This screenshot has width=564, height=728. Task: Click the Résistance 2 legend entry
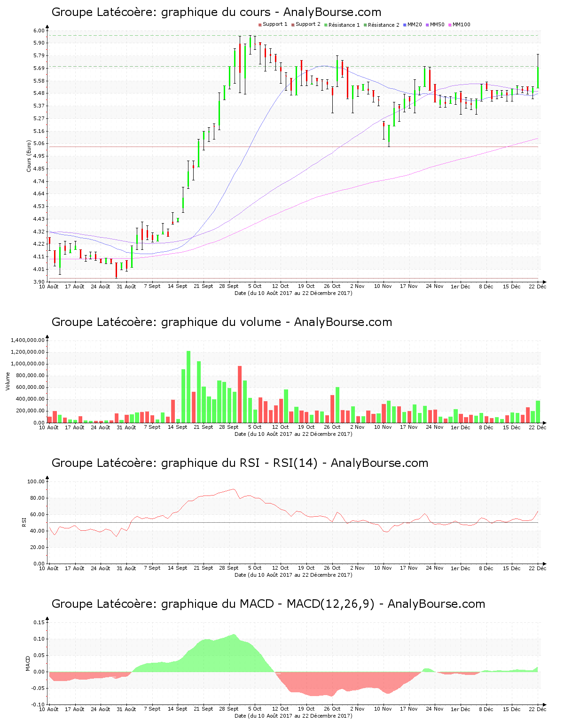(381, 24)
